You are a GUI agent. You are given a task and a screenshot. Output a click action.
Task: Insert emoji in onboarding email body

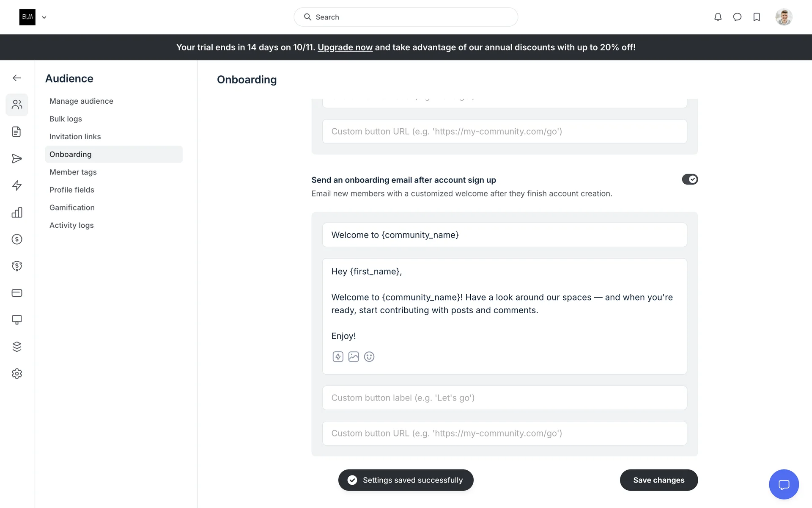(369, 357)
